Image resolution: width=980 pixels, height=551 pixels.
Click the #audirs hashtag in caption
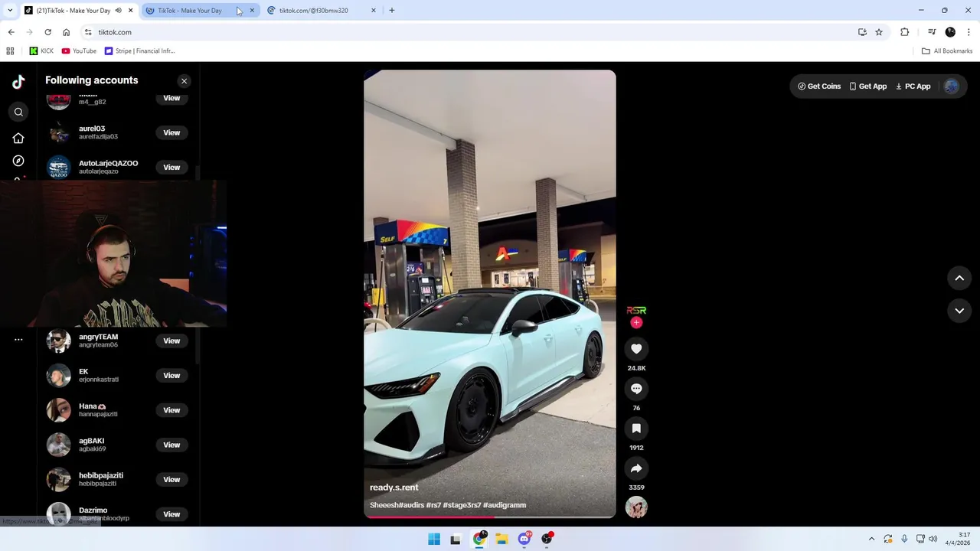[x=411, y=505]
